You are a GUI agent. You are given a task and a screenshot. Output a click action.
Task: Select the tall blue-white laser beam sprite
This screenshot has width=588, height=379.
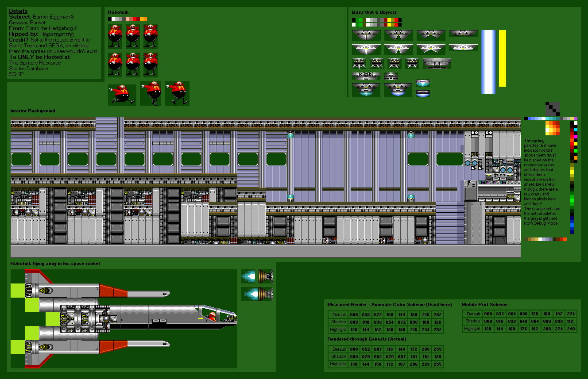click(488, 62)
